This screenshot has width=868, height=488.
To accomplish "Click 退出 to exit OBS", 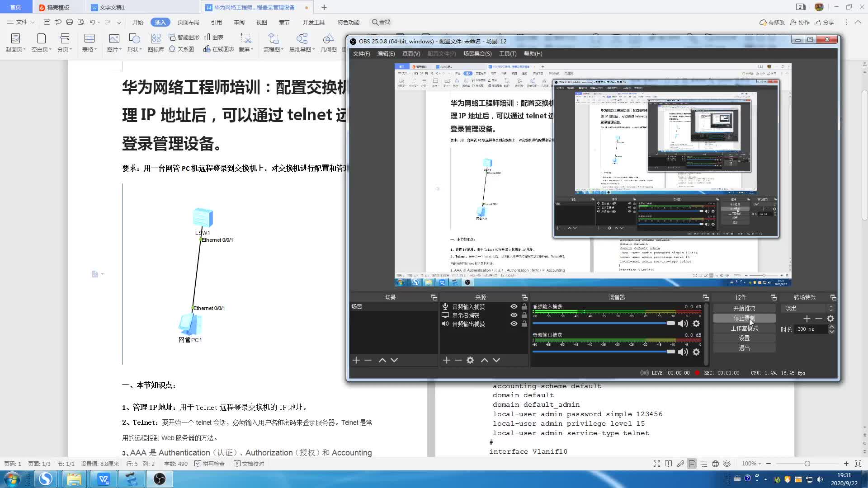I will coord(744,348).
